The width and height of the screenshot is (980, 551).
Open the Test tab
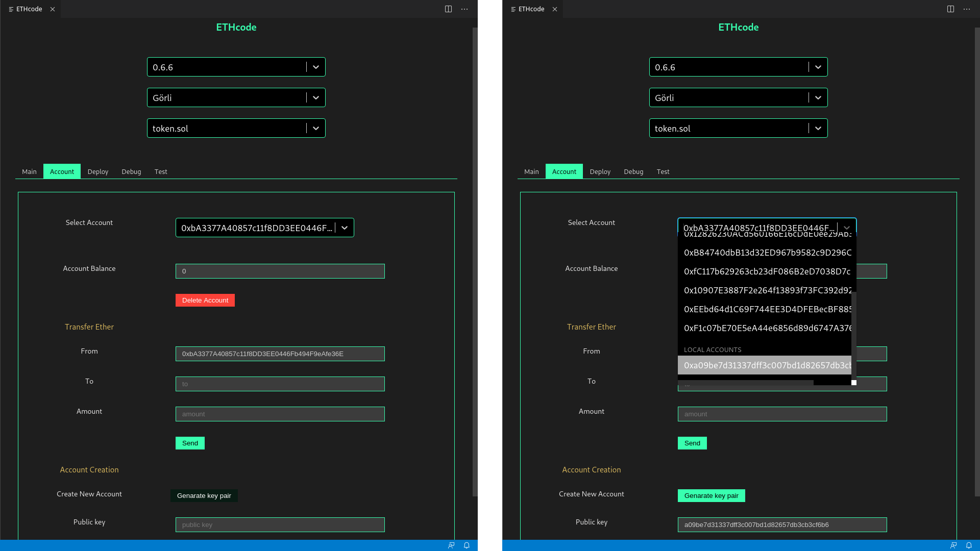pos(161,171)
